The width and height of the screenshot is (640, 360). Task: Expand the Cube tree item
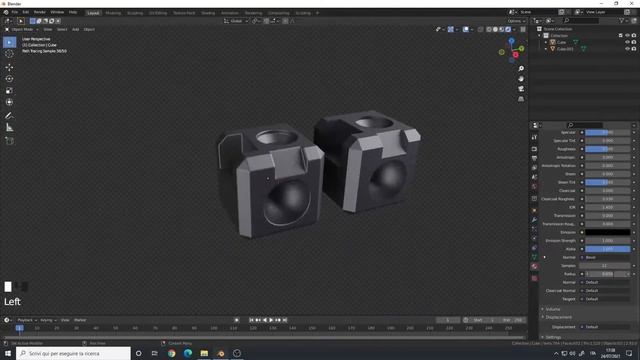point(546,42)
